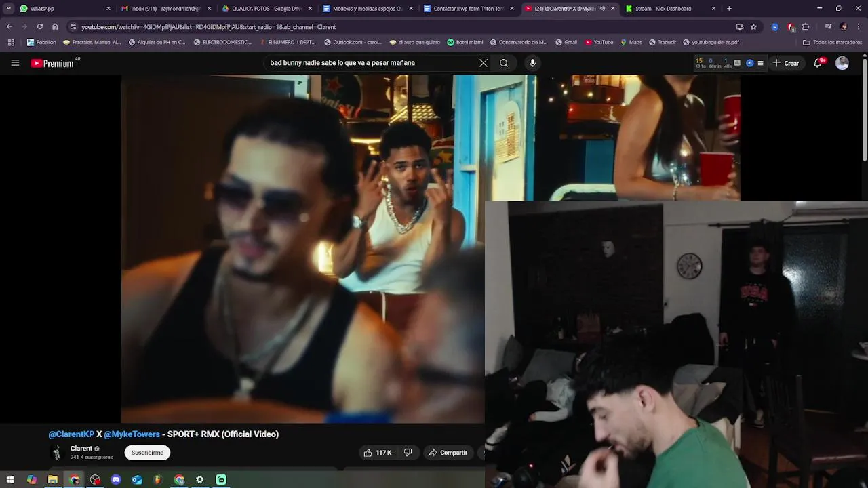Viewport: 868px width, 488px height.
Task: Open the YouTube hamburger guide menu
Action: click(15, 63)
